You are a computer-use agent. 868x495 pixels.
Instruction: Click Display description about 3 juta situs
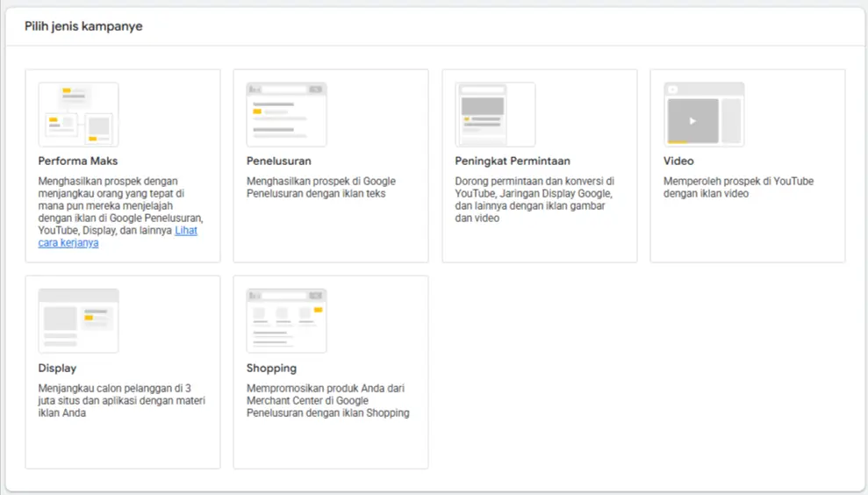(x=121, y=400)
